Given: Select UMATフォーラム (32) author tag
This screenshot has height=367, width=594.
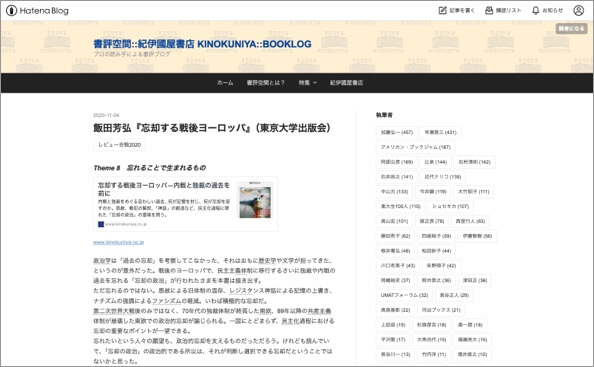Looking at the screenshot, I should [404, 295].
